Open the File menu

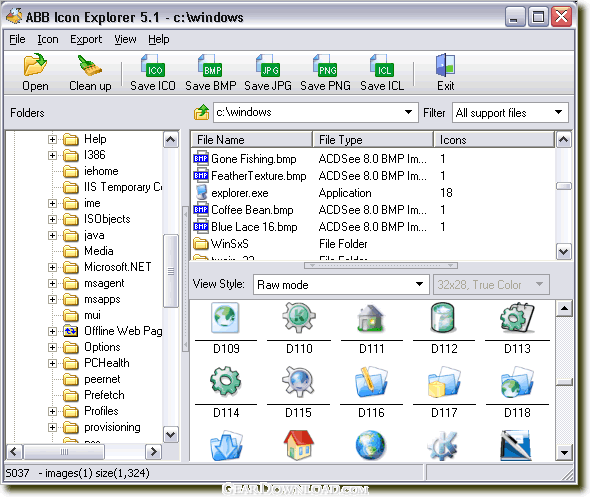(17, 39)
